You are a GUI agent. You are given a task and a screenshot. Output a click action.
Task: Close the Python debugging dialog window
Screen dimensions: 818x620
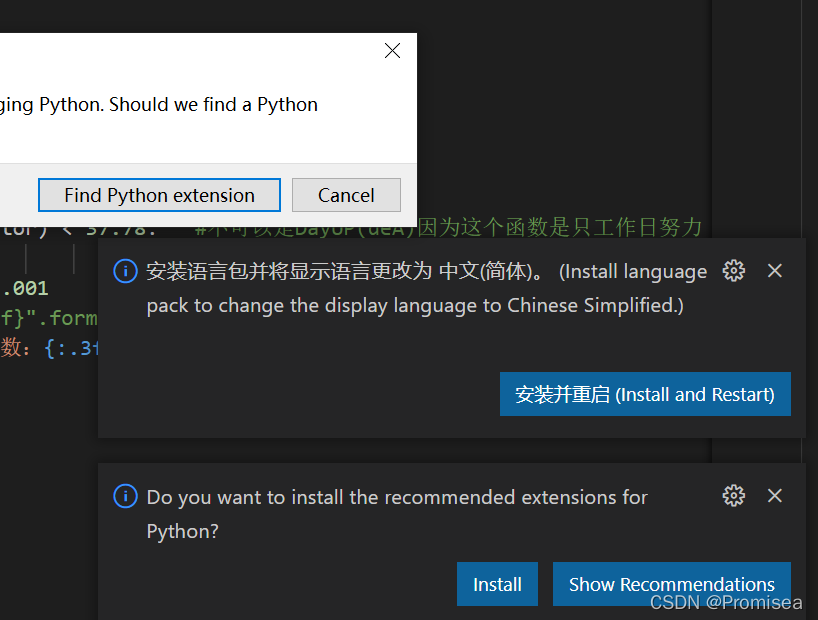(392, 51)
